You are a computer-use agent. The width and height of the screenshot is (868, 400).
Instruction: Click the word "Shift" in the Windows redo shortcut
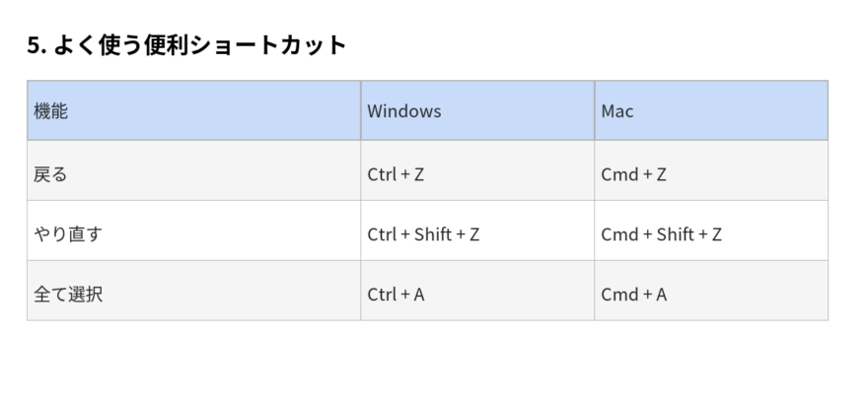coord(432,234)
